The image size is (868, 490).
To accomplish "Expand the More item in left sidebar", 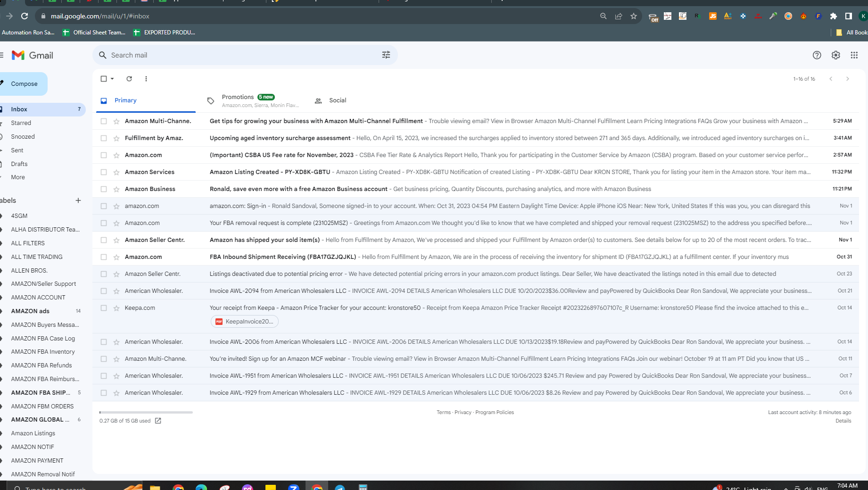I will click(18, 177).
